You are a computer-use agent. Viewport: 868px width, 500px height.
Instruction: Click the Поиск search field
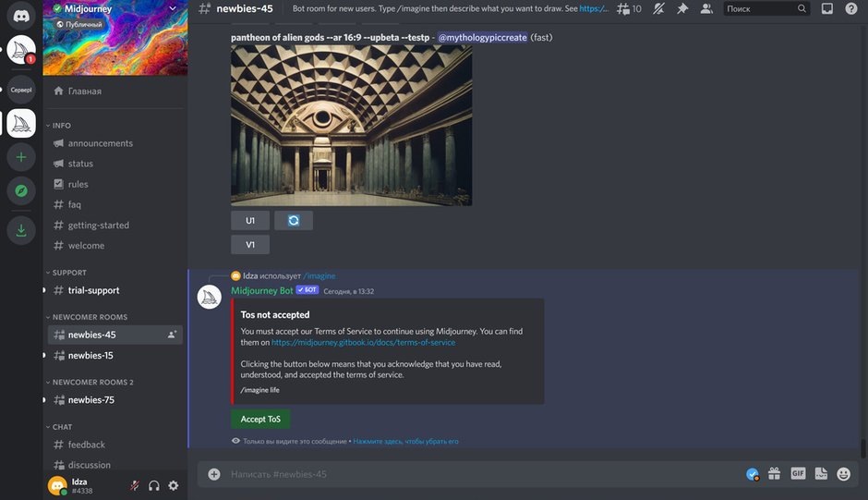[766, 9]
